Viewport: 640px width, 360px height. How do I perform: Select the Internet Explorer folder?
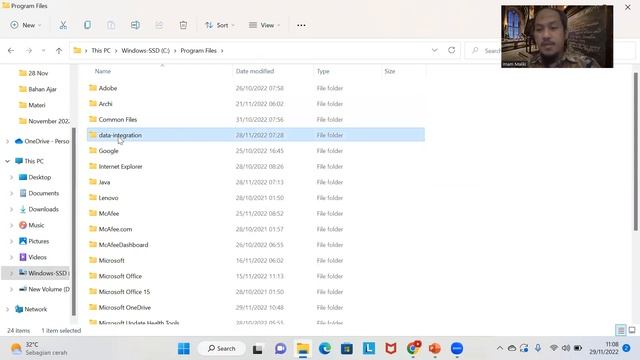120,167
